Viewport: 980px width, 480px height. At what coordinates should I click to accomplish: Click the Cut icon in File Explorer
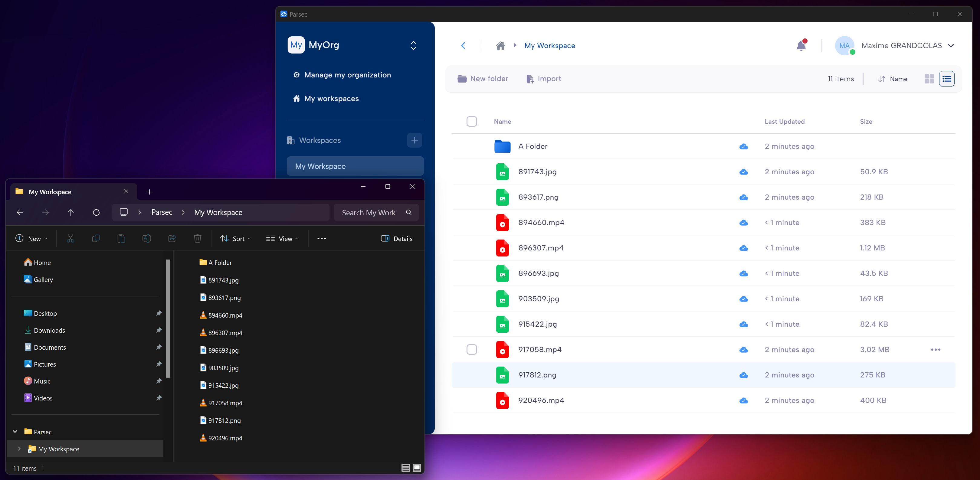coord(70,238)
